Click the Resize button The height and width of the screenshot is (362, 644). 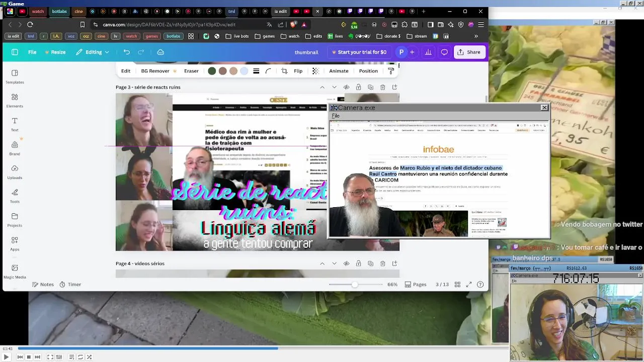pyautogui.click(x=55, y=52)
